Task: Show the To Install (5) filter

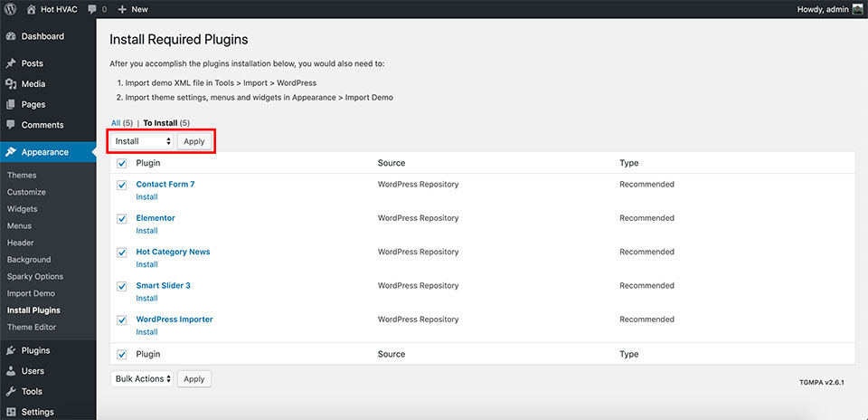Action: click(166, 123)
